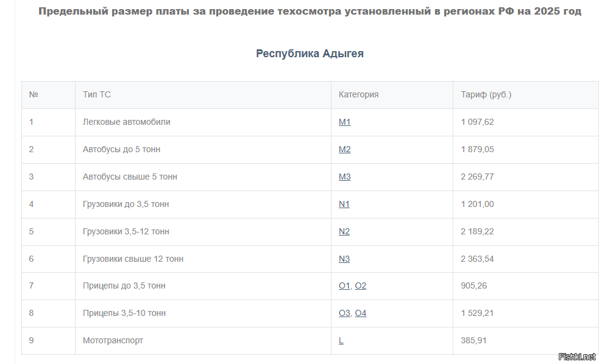Viewport: 599px width, 364px height.
Task: Select the Мототранспорт row cell
Action: [x=204, y=340]
